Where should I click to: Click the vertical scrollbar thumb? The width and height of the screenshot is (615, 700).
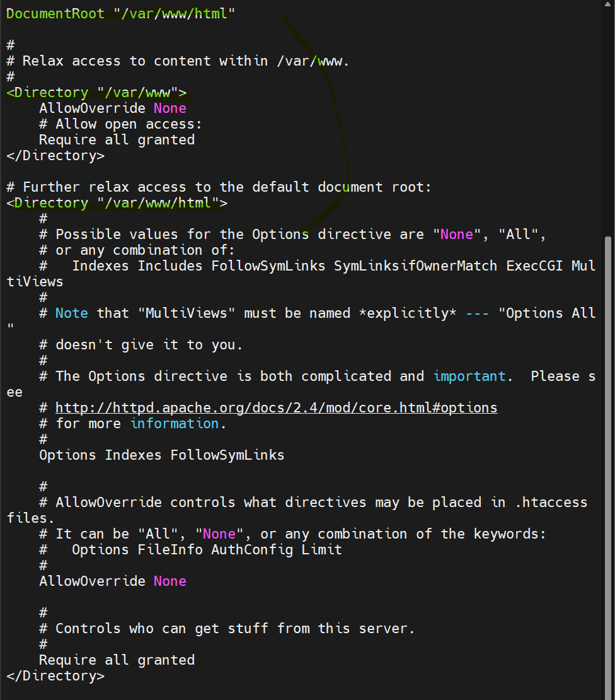coord(608,469)
